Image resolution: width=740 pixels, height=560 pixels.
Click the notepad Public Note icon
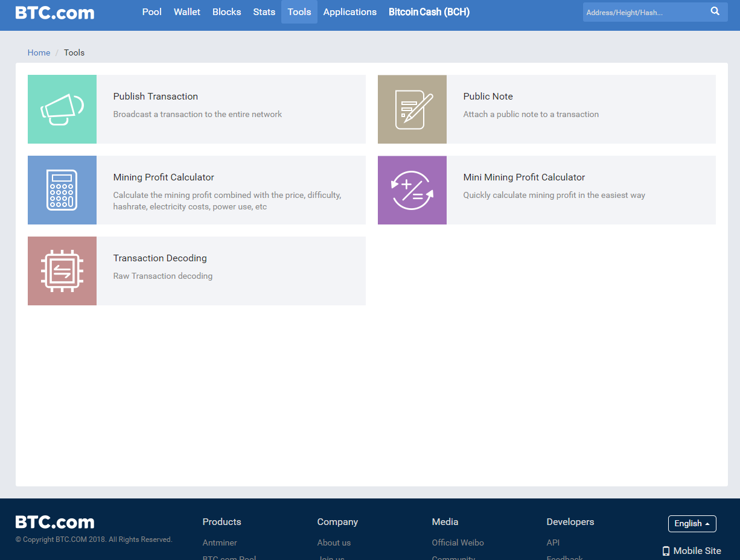[412, 109]
